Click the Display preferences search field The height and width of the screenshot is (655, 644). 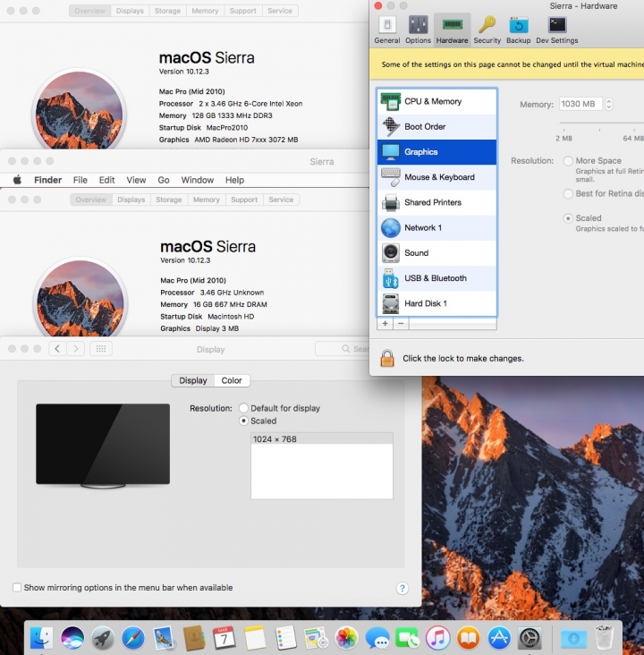point(343,349)
